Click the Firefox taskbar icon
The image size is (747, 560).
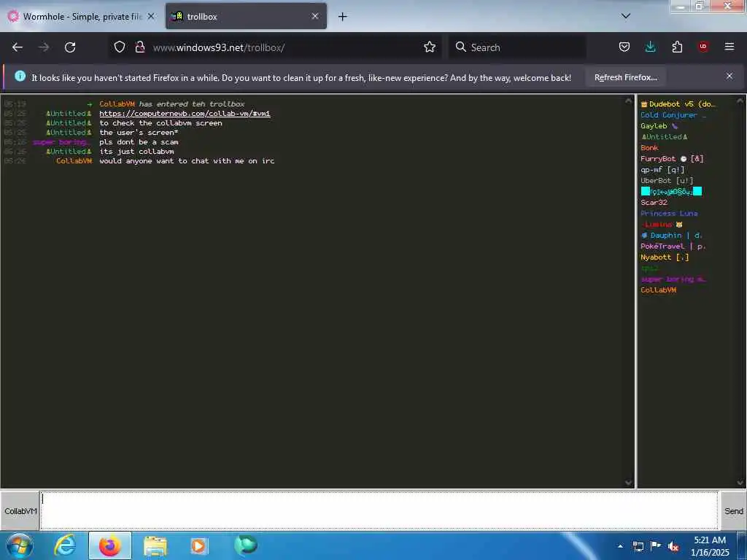point(110,545)
